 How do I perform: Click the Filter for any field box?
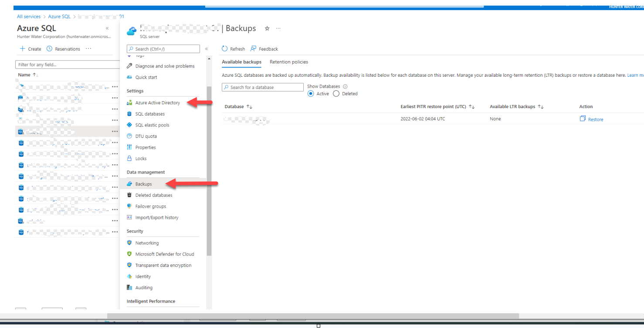point(68,65)
